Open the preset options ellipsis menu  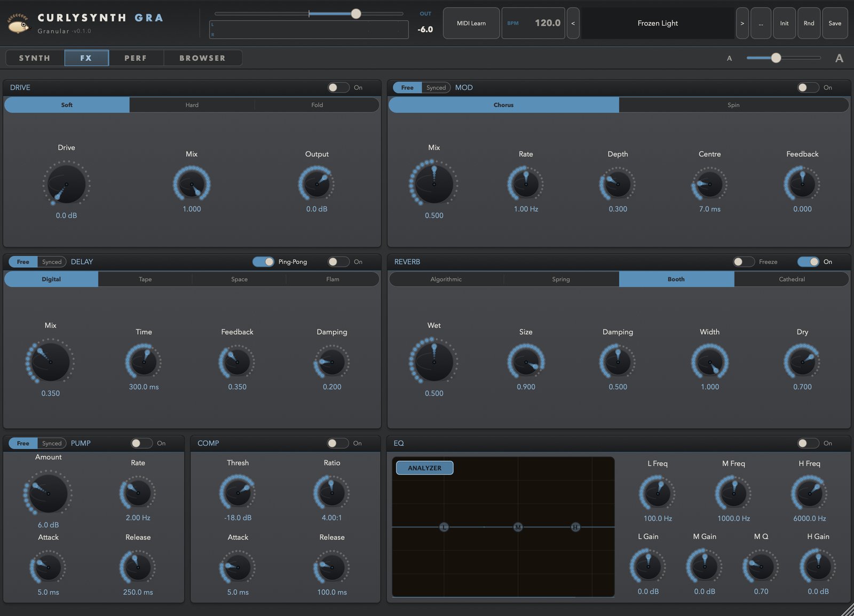[x=761, y=23]
